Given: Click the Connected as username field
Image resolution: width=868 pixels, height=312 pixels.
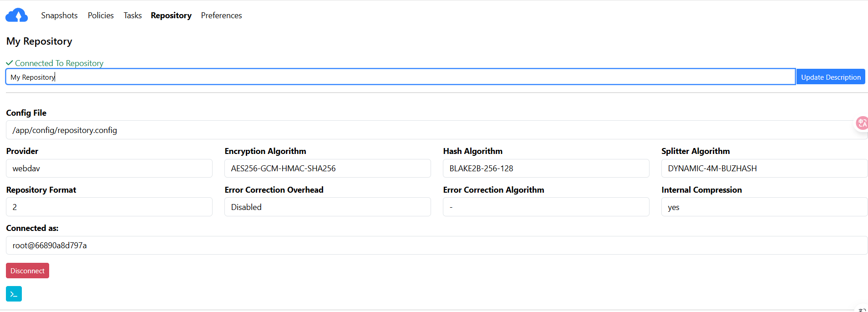Looking at the screenshot, I should [x=437, y=246].
